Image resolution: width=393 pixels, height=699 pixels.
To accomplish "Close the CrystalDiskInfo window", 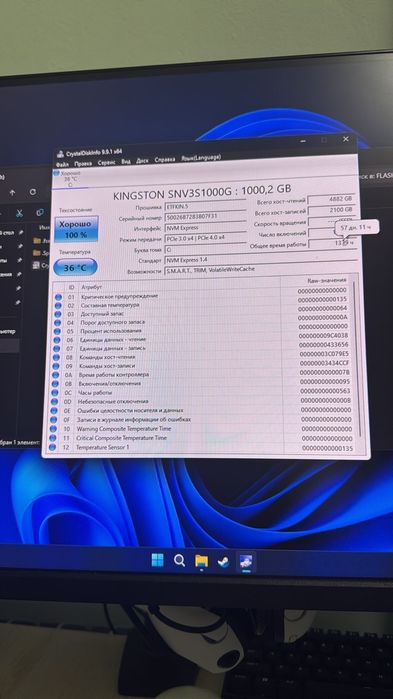I will [x=346, y=139].
